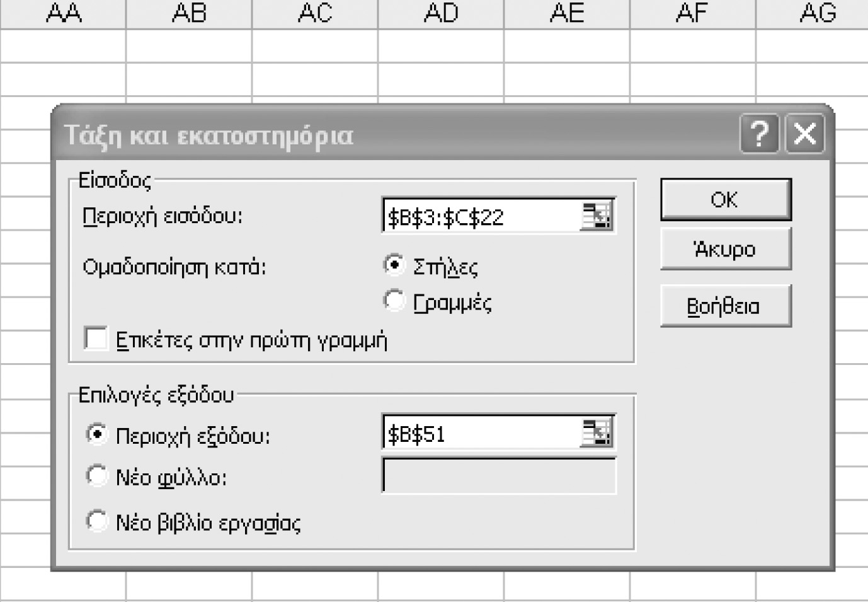Select column header AA
The height and width of the screenshot is (602, 868).
click(63, 13)
